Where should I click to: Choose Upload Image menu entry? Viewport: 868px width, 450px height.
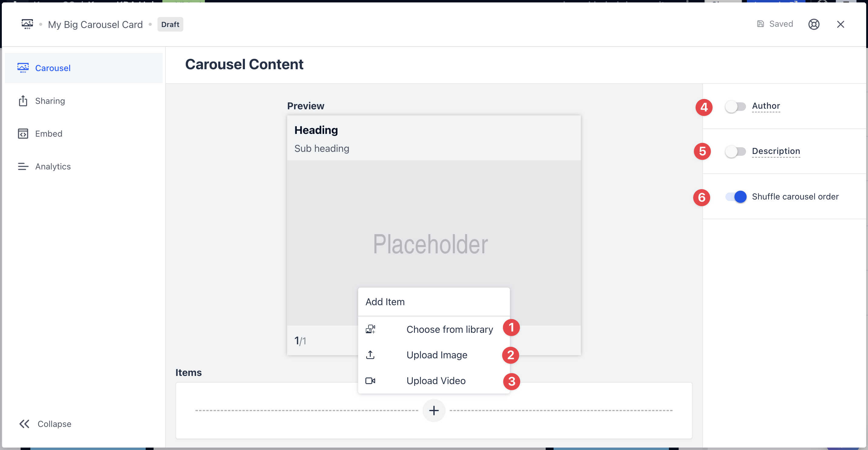[x=436, y=355]
